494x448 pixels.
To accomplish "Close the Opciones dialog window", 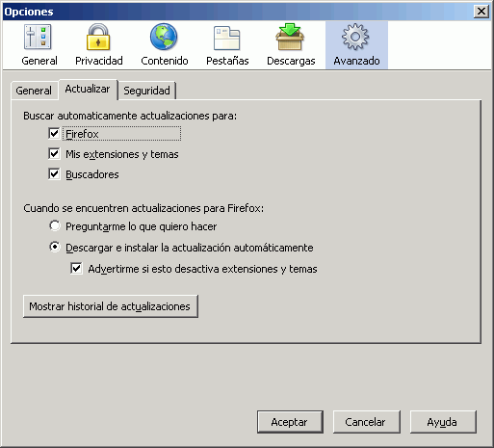I will pos(481,12).
